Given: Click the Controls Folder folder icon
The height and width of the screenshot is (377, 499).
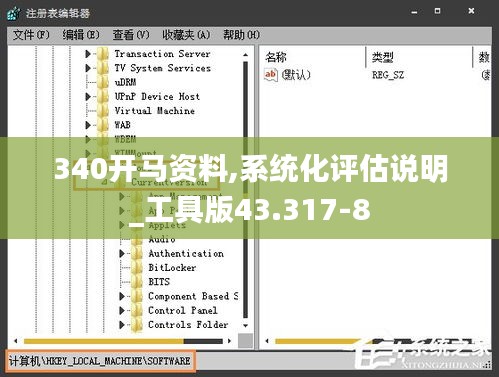Looking at the screenshot, I should coord(137,325).
